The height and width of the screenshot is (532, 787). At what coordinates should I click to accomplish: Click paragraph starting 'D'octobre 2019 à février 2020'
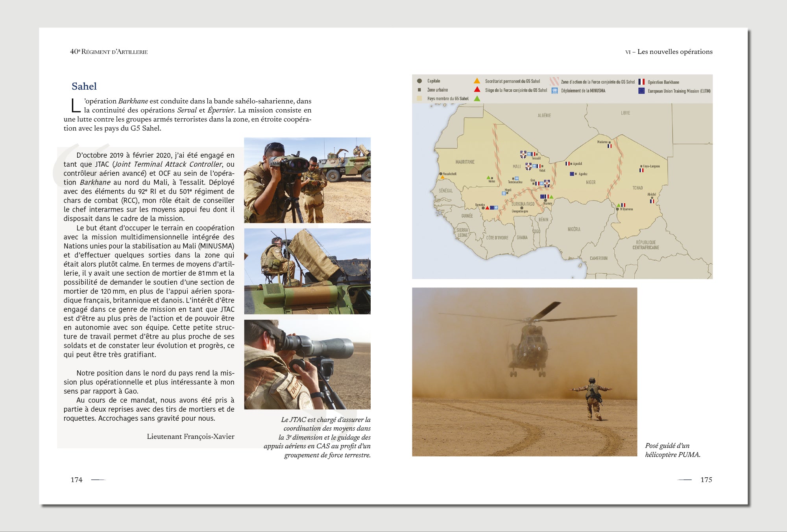click(x=149, y=187)
